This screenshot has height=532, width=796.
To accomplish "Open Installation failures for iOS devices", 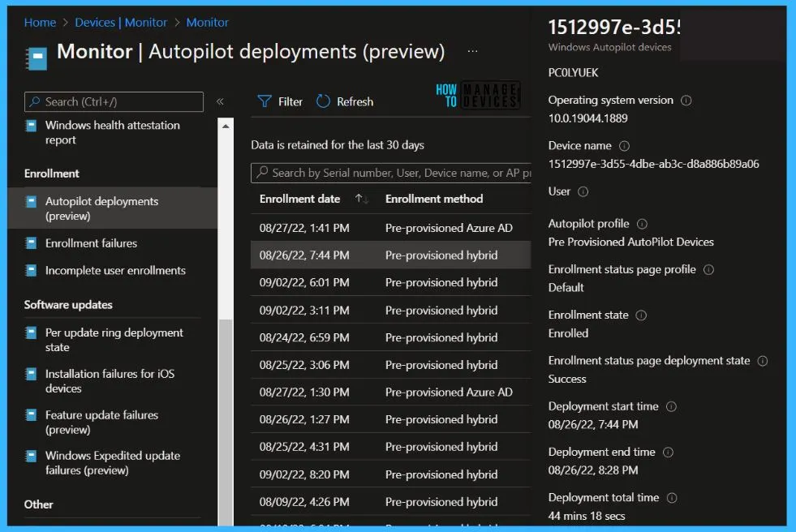I will click(110, 381).
